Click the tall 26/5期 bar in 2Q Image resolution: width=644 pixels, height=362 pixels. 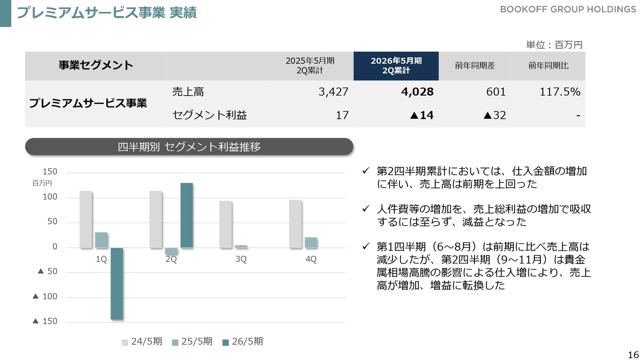187,215
